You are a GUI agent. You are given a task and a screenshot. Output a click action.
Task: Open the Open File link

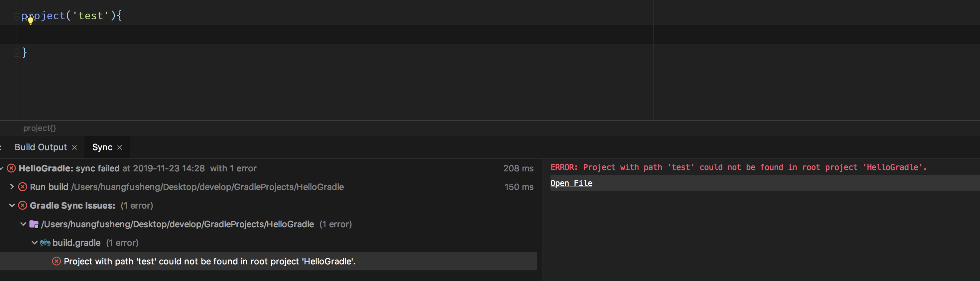571,183
